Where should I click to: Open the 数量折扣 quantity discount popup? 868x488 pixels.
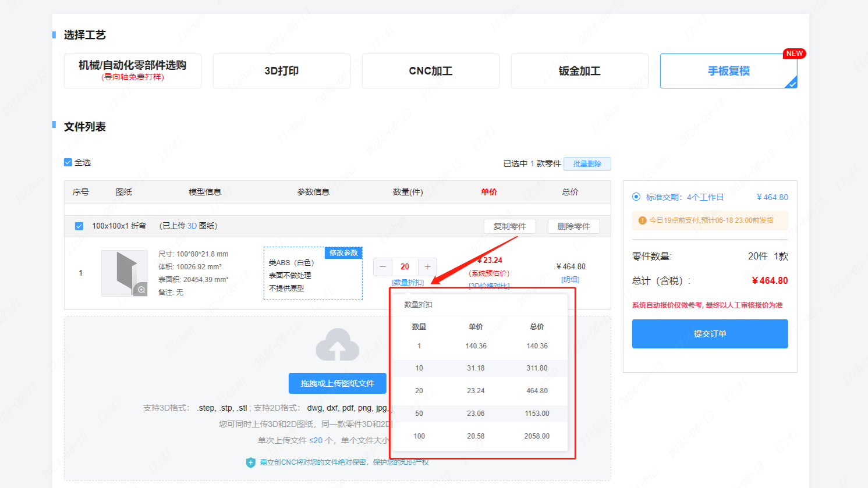coord(408,283)
